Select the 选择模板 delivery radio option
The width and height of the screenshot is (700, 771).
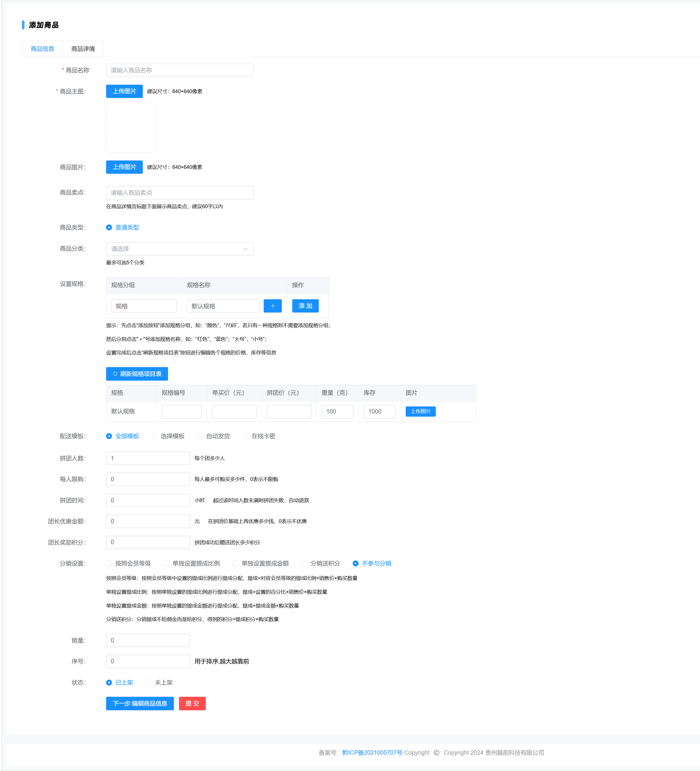click(155, 436)
